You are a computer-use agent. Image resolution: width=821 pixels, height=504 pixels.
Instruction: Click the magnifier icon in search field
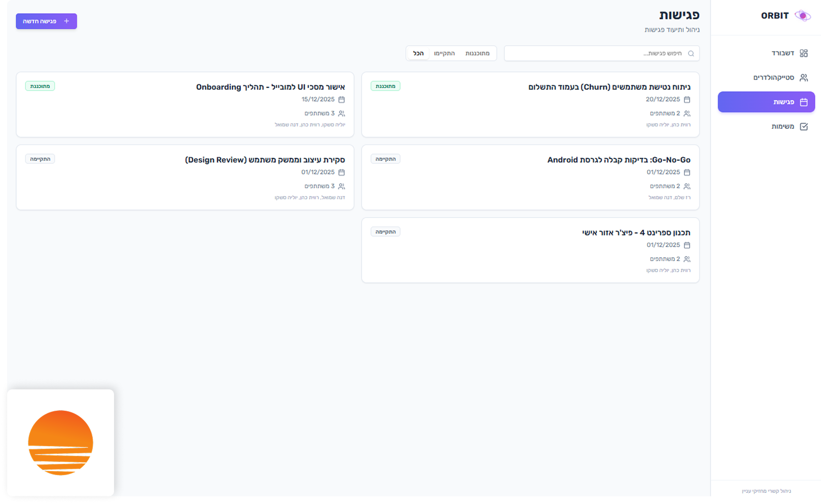click(x=691, y=54)
